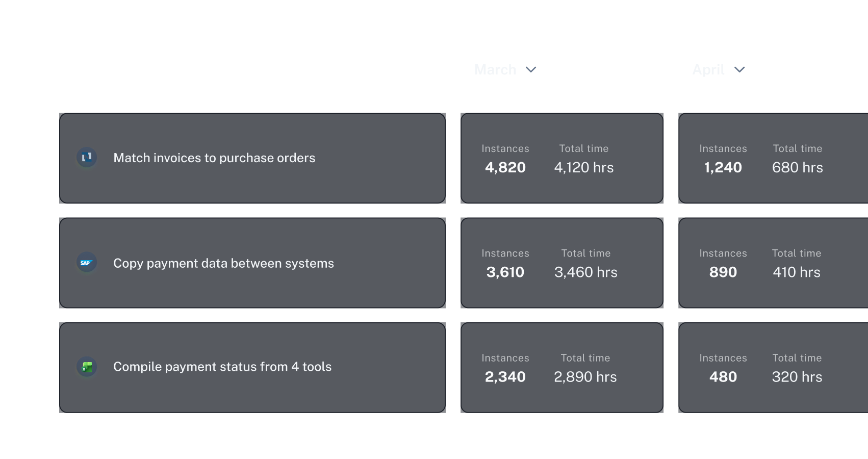Click March card showing 2,340 instances

[x=561, y=367]
